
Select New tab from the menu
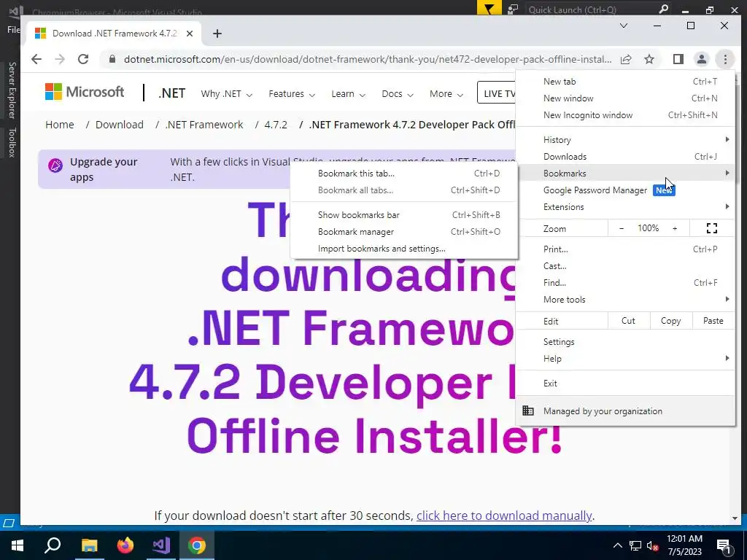pyautogui.click(x=625, y=82)
